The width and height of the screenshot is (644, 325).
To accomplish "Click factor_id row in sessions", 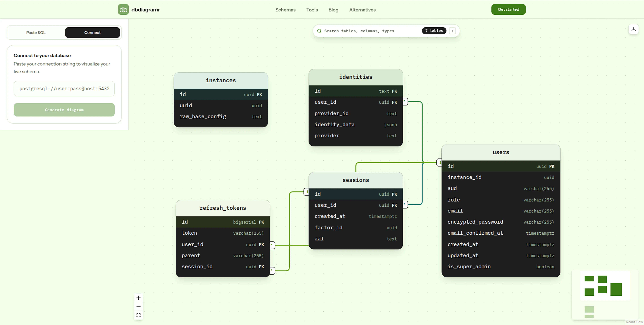I will 356,228.
